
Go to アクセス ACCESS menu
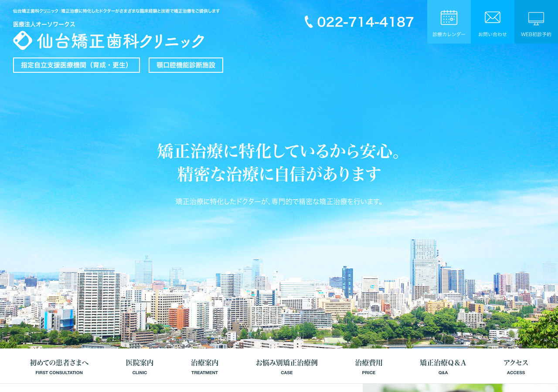516,366
